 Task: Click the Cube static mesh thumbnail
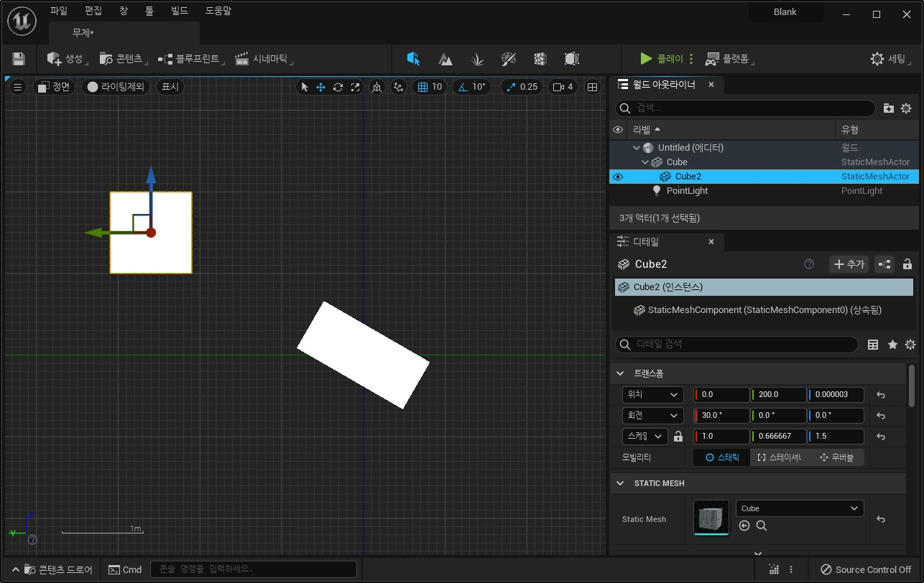711,518
